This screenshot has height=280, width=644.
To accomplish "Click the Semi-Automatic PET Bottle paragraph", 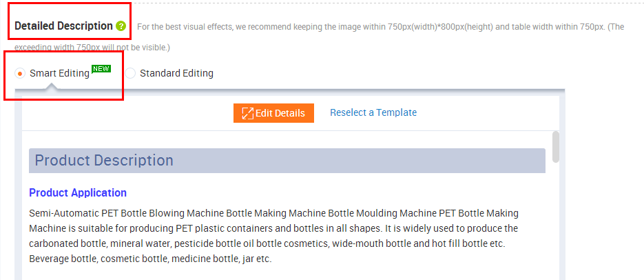I will (273, 237).
